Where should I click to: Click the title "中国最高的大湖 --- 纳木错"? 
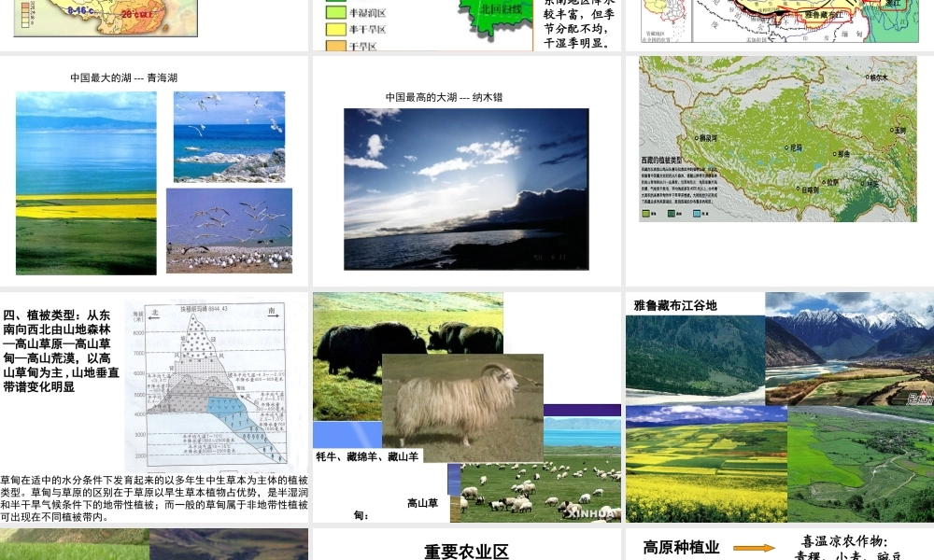tap(444, 97)
